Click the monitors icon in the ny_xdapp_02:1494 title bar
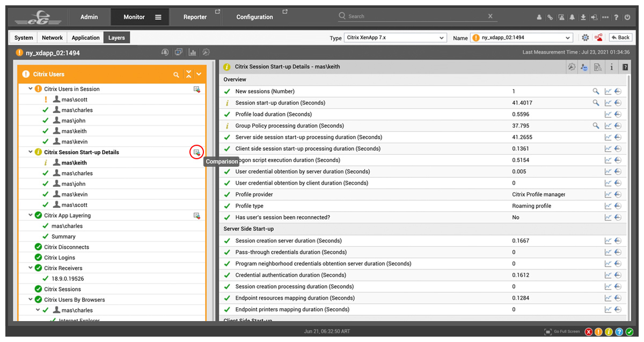This screenshot has height=342, width=644. coord(178,53)
